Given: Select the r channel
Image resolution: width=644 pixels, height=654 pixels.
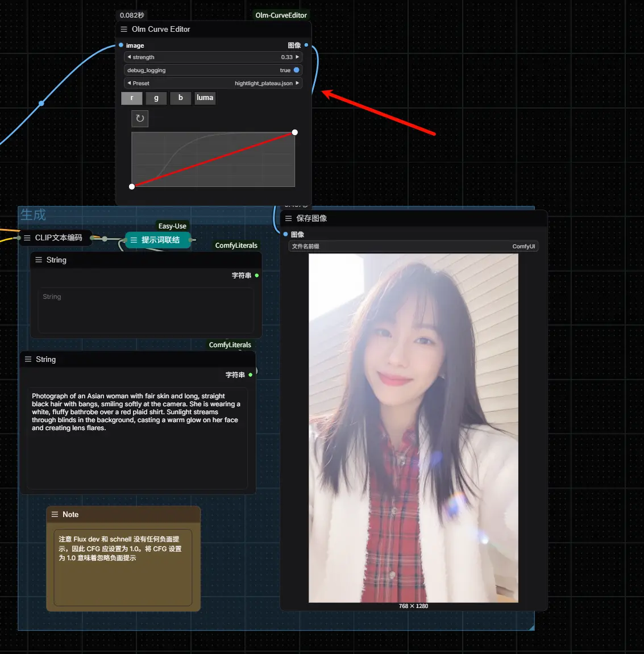Looking at the screenshot, I should click(x=132, y=98).
